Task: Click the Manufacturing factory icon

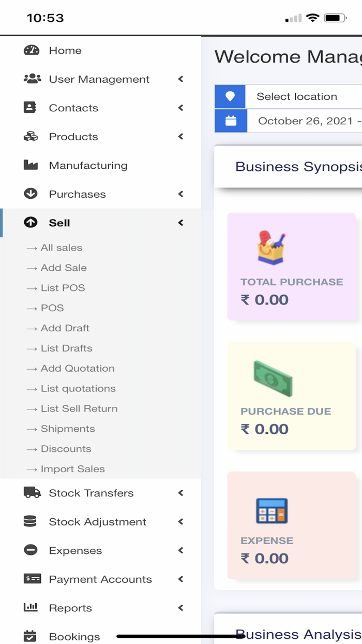Action: pos(31,165)
